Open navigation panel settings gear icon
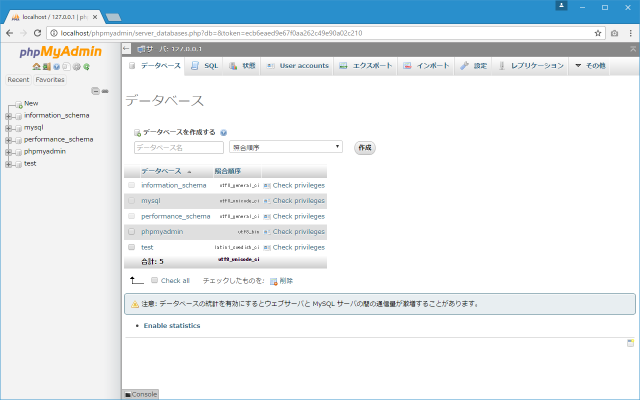640x400 pixels. click(76, 67)
